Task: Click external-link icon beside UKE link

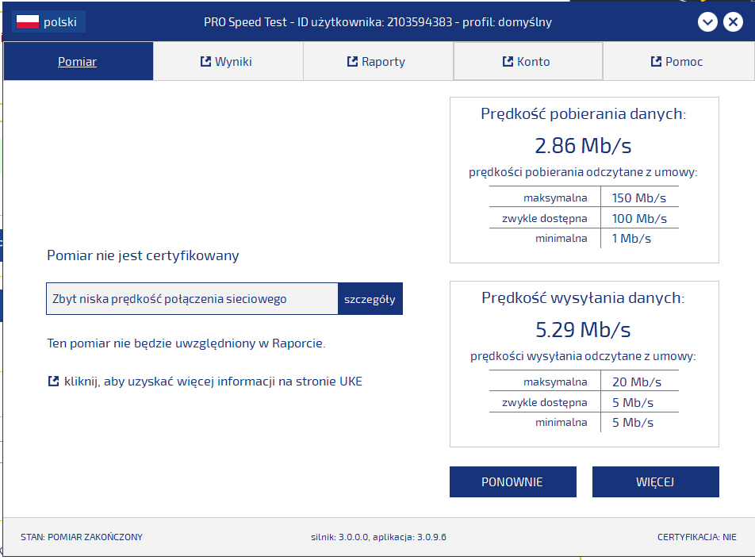Action: tap(53, 382)
